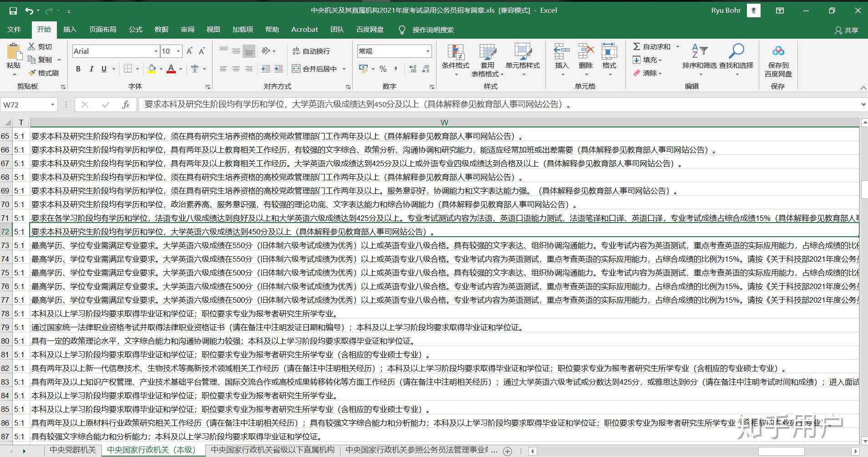The image size is (868, 457).
Task: Open Find and Select 查找和选择
Action: [736, 60]
